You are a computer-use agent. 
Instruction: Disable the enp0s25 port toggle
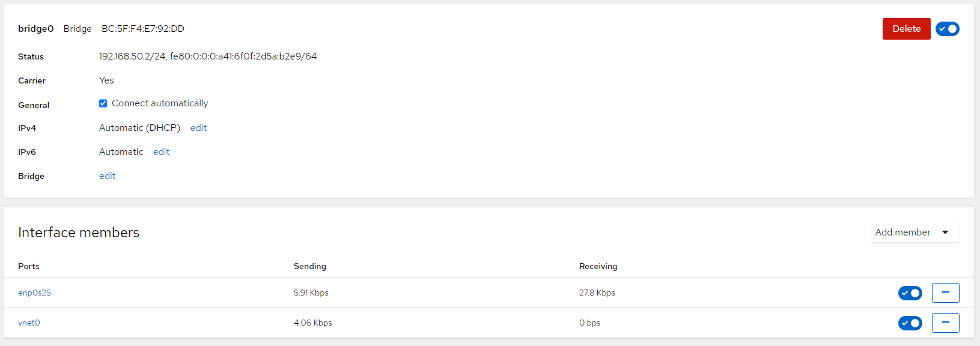pyautogui.click(x=910, y=293)
